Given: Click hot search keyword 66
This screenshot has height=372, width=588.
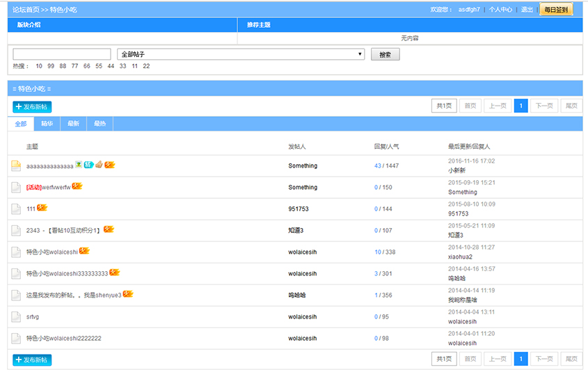Looking at the screenshot, I should pos(86,66).
